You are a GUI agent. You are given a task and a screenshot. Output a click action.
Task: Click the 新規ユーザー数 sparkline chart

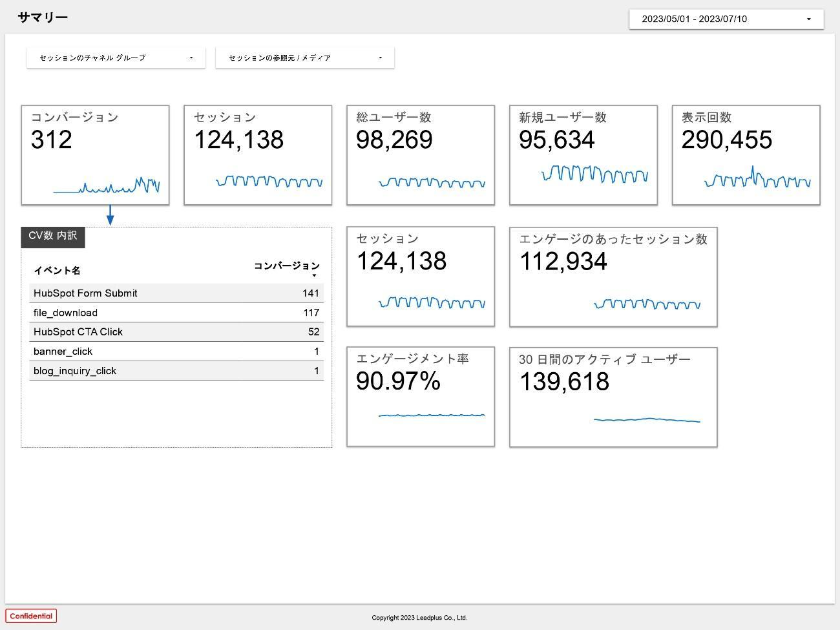click(x=594, y=174)
